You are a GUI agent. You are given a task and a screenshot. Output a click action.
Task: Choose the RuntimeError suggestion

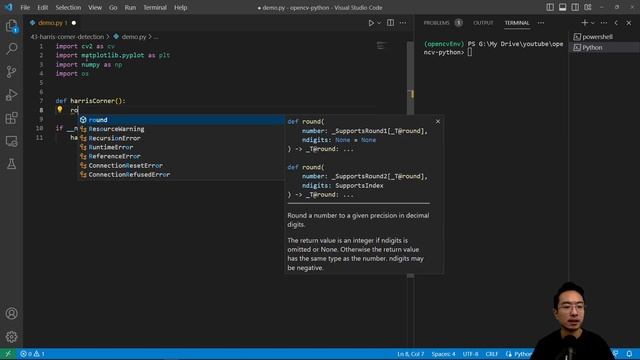(x=182, y=147)
